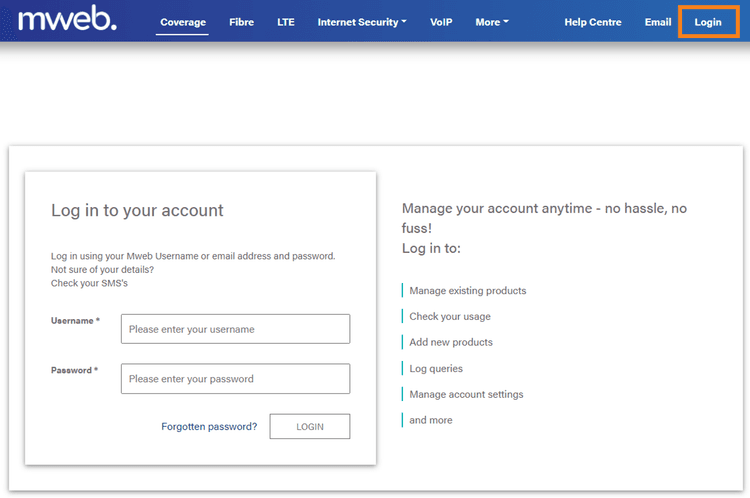Viewport: 750px width, 498px height.
Task: Click the highlighted Login link in header
Action: pos(708,22)
